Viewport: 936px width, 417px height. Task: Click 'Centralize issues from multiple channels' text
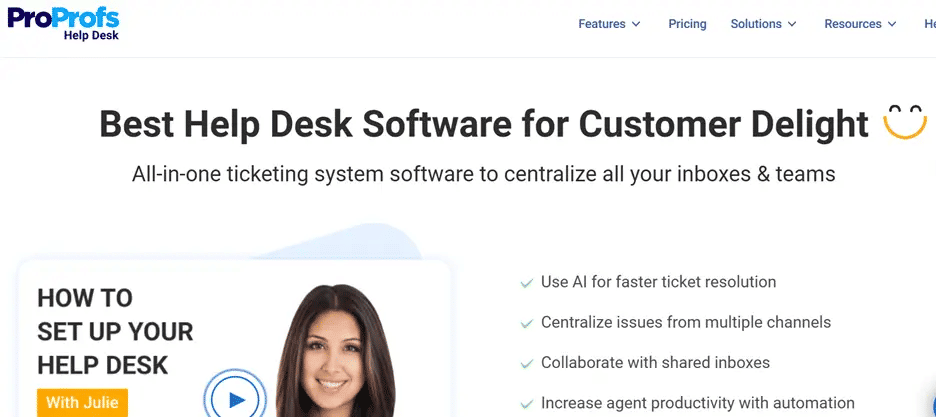[686, 322]
